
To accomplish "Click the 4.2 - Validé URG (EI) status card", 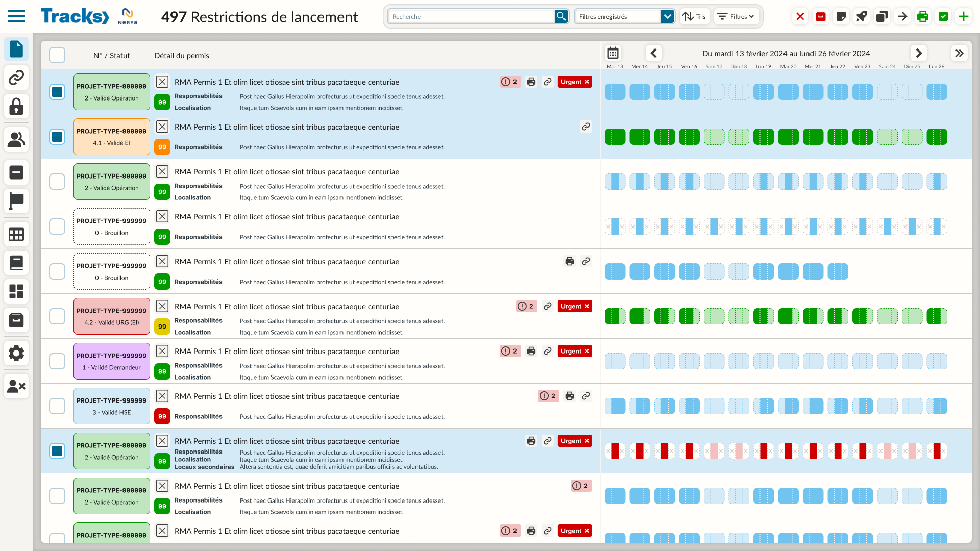I will (112, 316).
